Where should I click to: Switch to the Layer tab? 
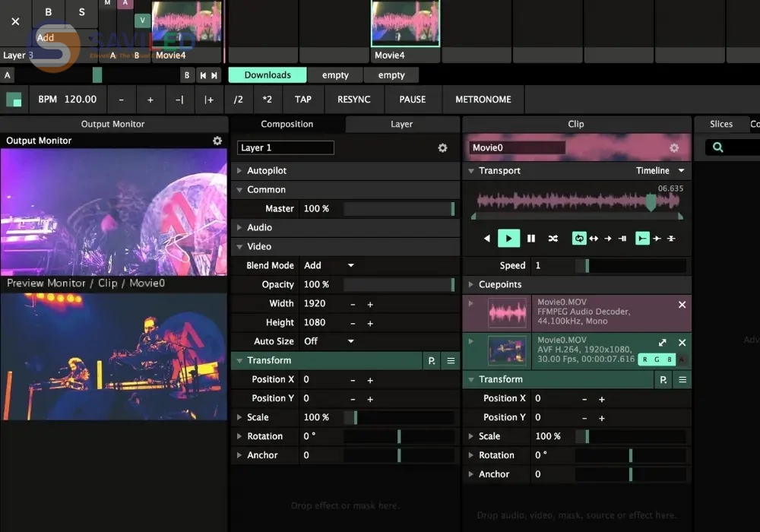point(401,124)
